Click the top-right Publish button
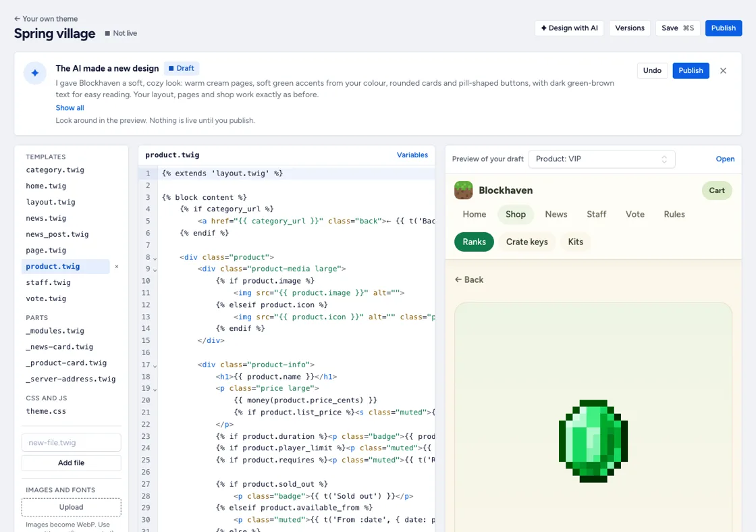756x532 pixels. pyautogui.click(x=723, y=28)
